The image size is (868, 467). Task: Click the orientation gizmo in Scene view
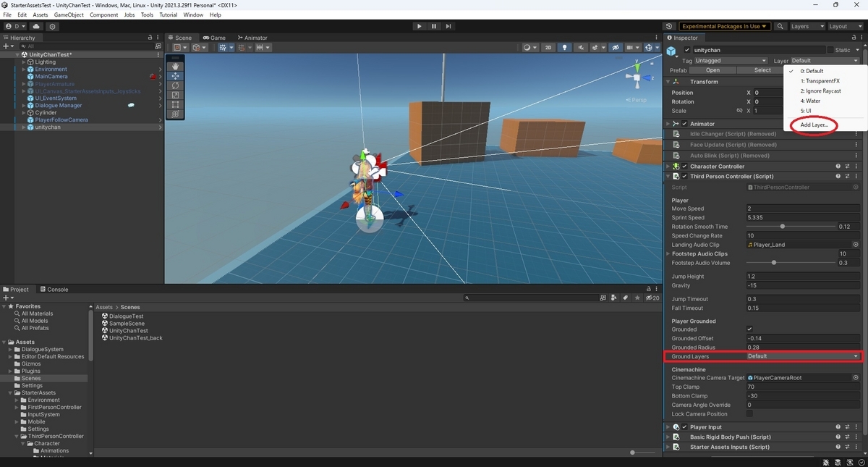coord(637,77)
